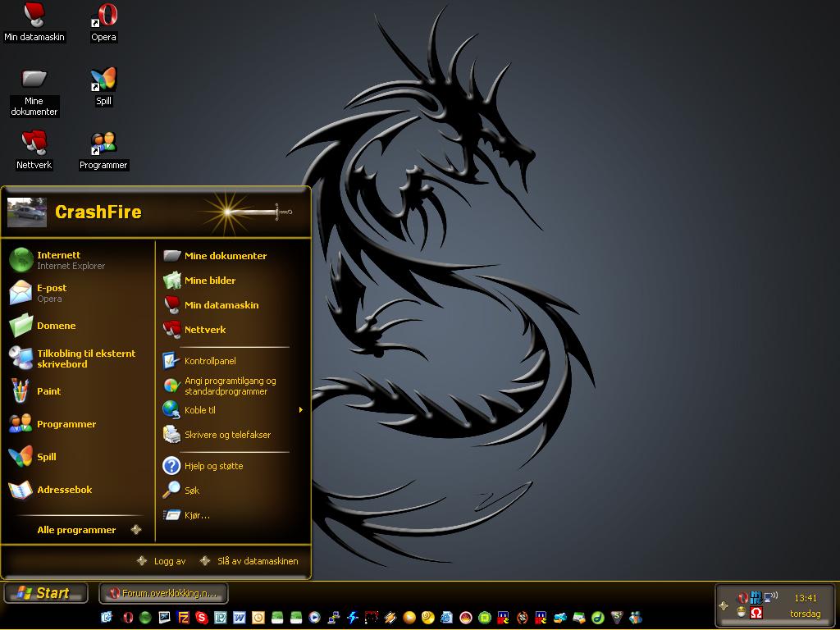Screen dimensions: 840x630
Task: Click the clock icon in quick launch
Action: point(258,618)
